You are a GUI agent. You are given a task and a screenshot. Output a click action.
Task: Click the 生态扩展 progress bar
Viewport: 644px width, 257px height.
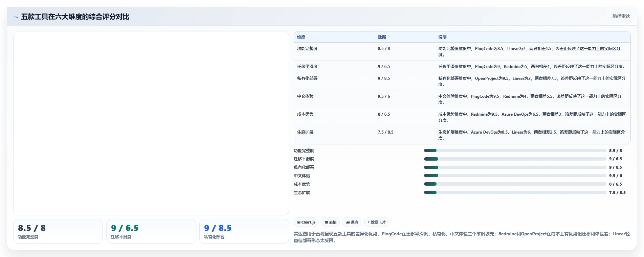pos(515,192)
